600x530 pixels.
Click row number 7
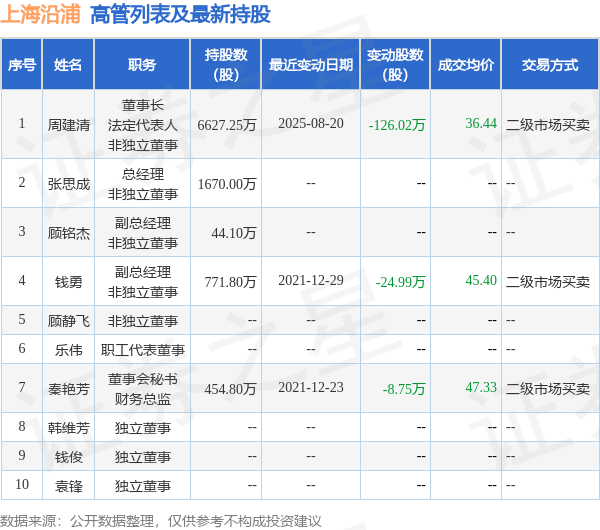(x=22, y=387)
